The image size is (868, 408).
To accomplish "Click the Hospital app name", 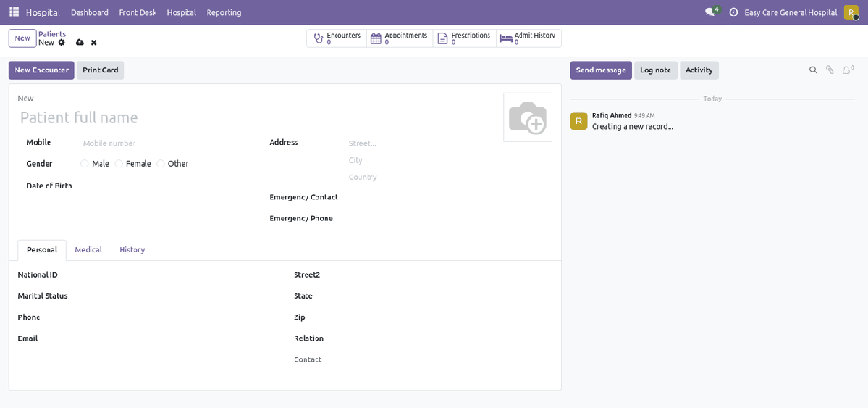I will pyautogui.click(x=43, y=12).
